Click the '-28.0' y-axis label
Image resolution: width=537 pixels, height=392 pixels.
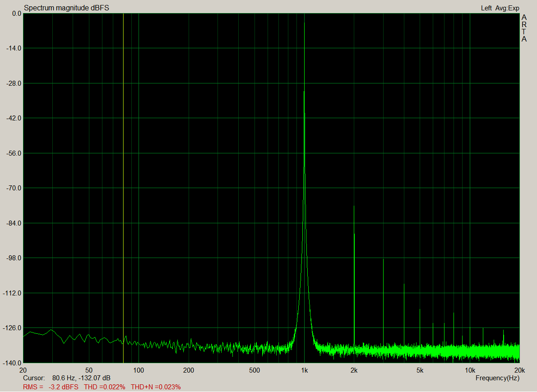tap(14, 83)
